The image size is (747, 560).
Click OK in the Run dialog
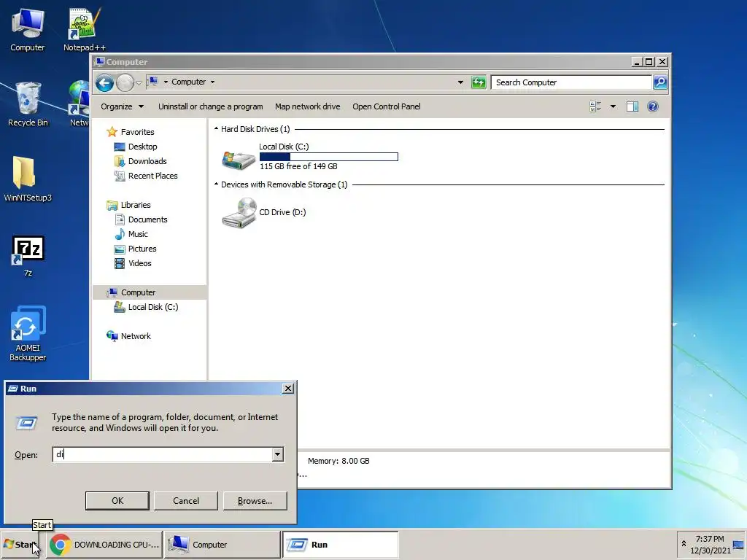[x=117, y=501]
